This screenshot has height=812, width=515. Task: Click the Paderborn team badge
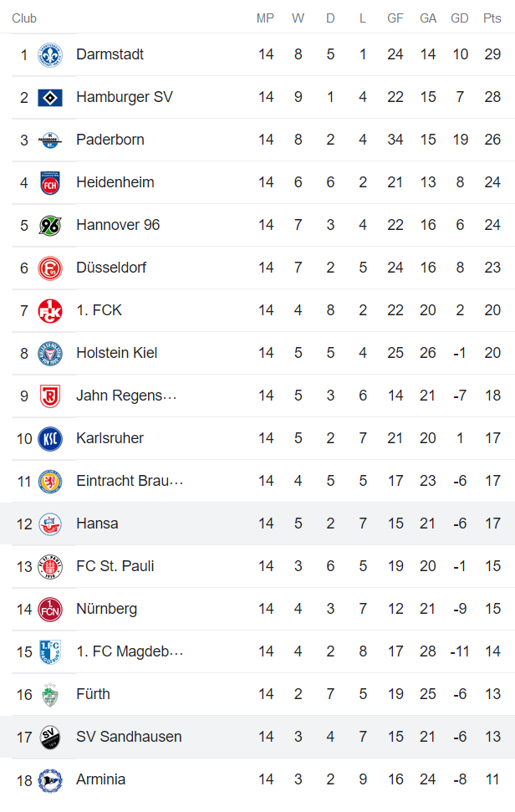pyautogui.click(x=50, y=139)
